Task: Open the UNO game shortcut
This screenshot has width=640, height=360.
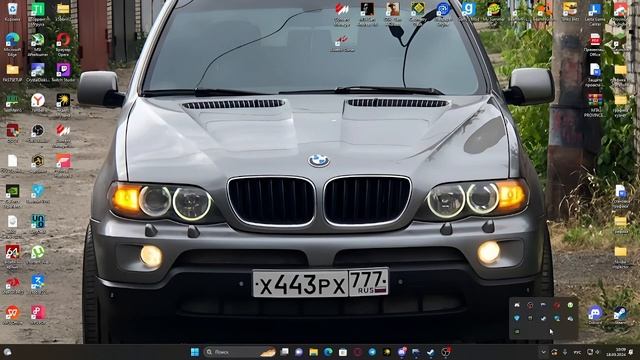Action: point(38,221)
